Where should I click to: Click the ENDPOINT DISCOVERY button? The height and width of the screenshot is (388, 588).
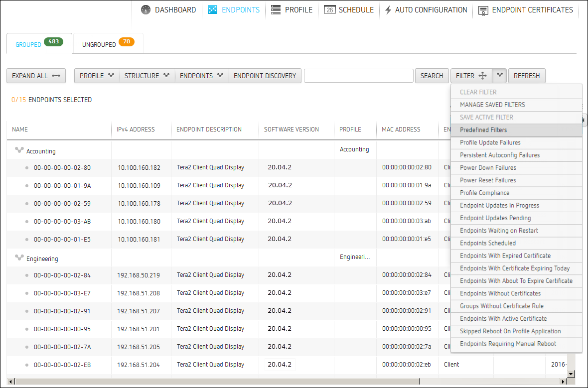[265, 76]
